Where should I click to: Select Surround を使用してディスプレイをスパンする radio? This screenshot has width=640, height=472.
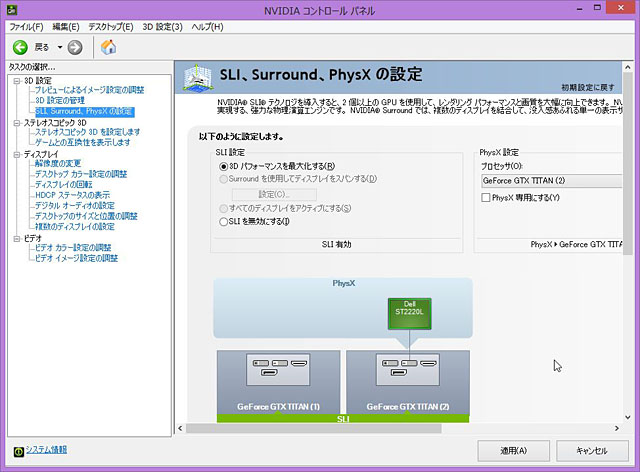(x=223, y=179)
